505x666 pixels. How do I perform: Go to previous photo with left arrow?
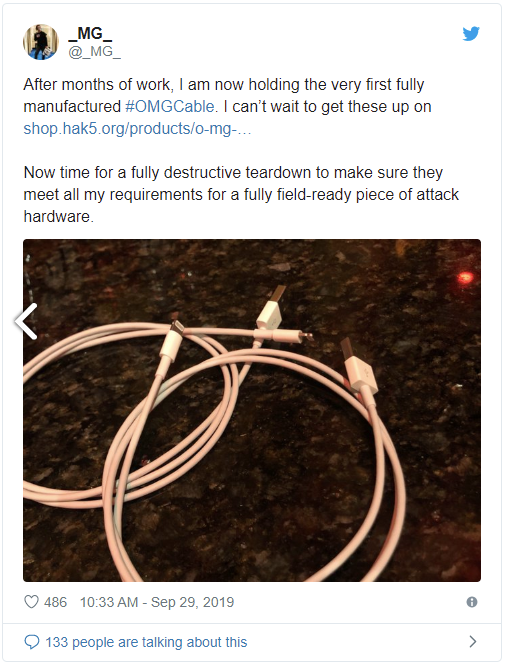tap(26, 322)
